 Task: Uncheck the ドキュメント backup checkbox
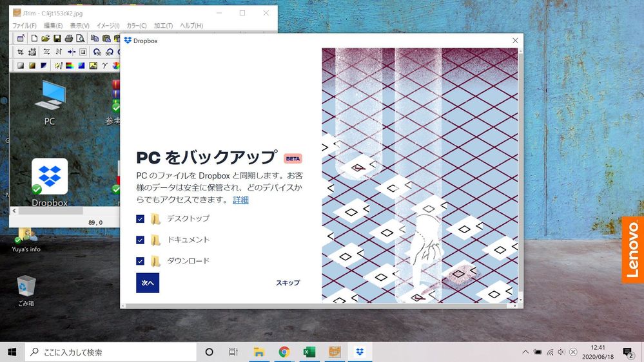point(140,240)
